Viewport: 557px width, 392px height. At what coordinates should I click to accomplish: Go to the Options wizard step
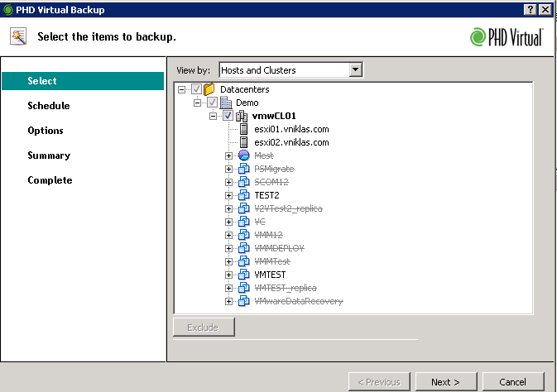tap(46, 131)
